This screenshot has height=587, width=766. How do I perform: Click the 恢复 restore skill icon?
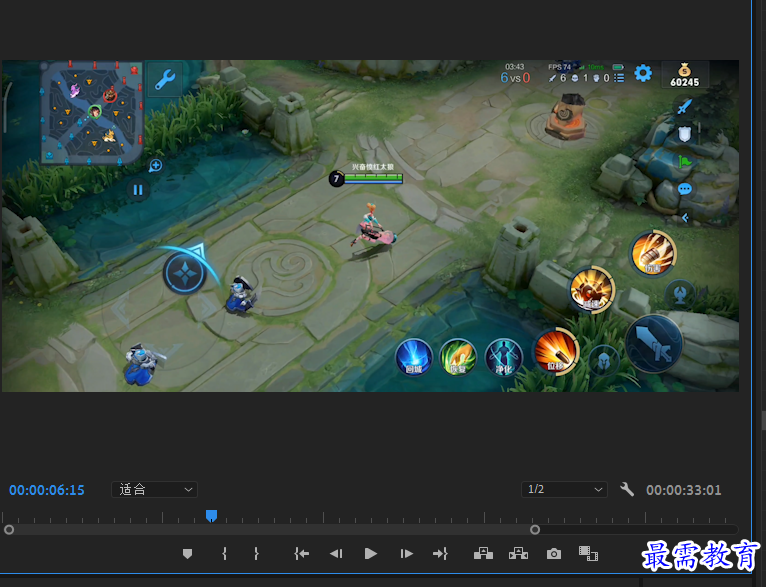pyautogui.click(x=458, y=357)
